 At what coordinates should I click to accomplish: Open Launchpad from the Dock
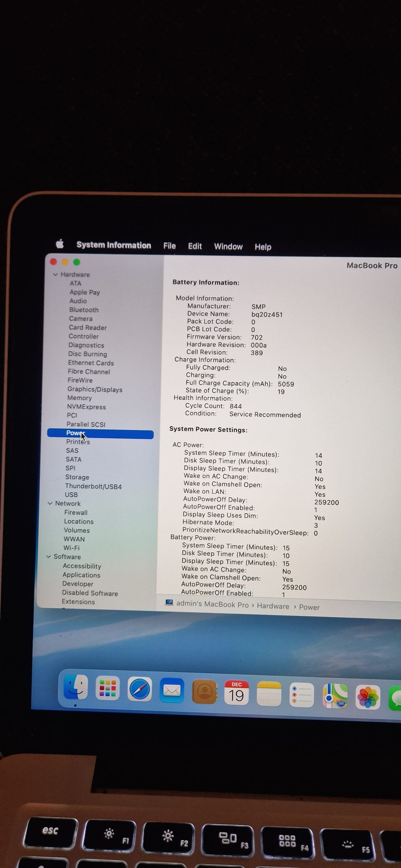pyautogui.click(x=107, y=688)
